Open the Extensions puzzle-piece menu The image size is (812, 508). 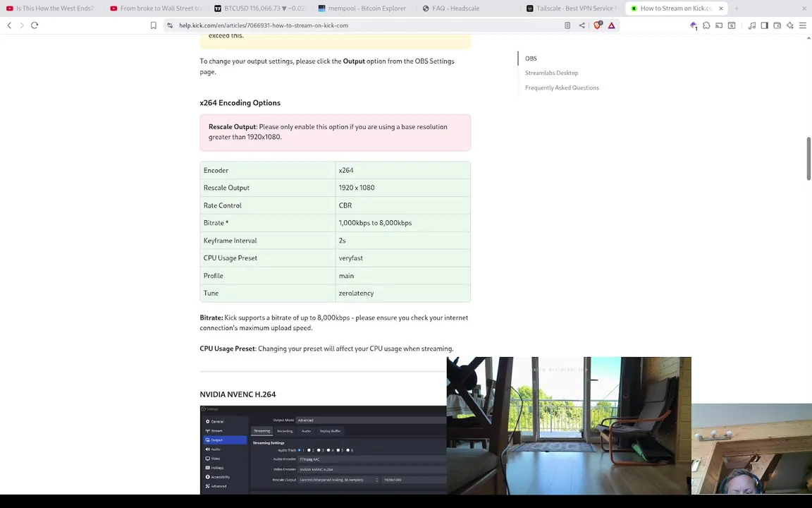(x=706, y=25)
